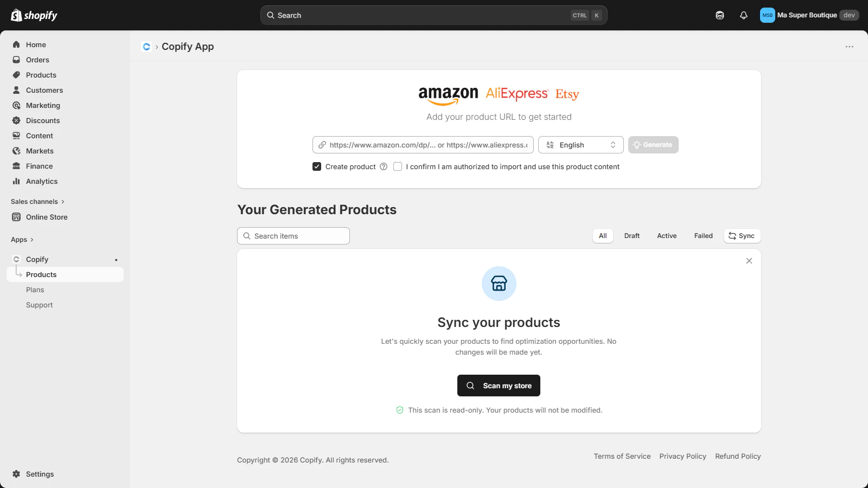Check the authorization confirmation checkbox
Screen dimensions: 868x488
tap(398, 166)
